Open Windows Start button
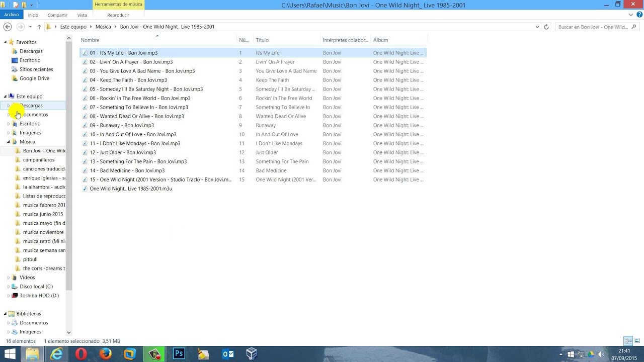This screenshot has width=644, height=362. tap(10, 354)
